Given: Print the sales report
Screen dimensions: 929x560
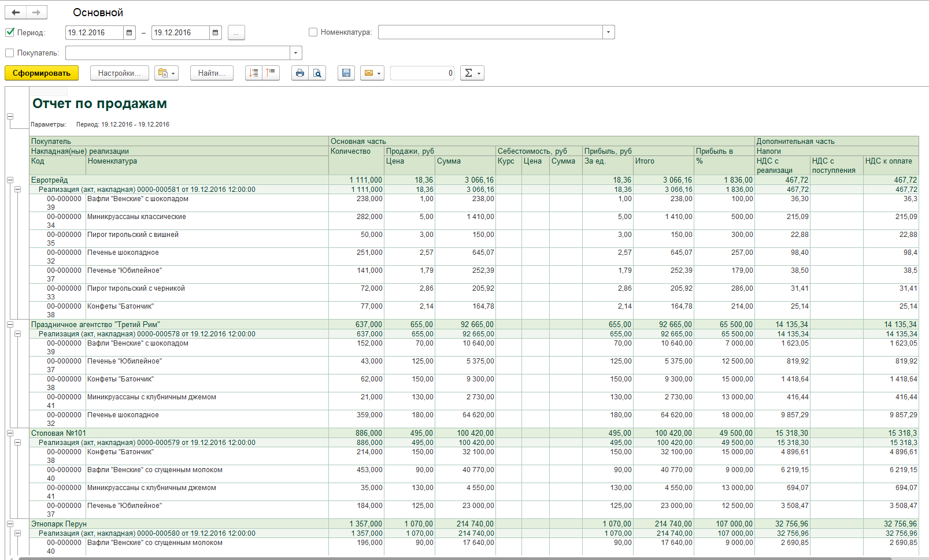Looking at the screenshot, I should click(299, 73).
